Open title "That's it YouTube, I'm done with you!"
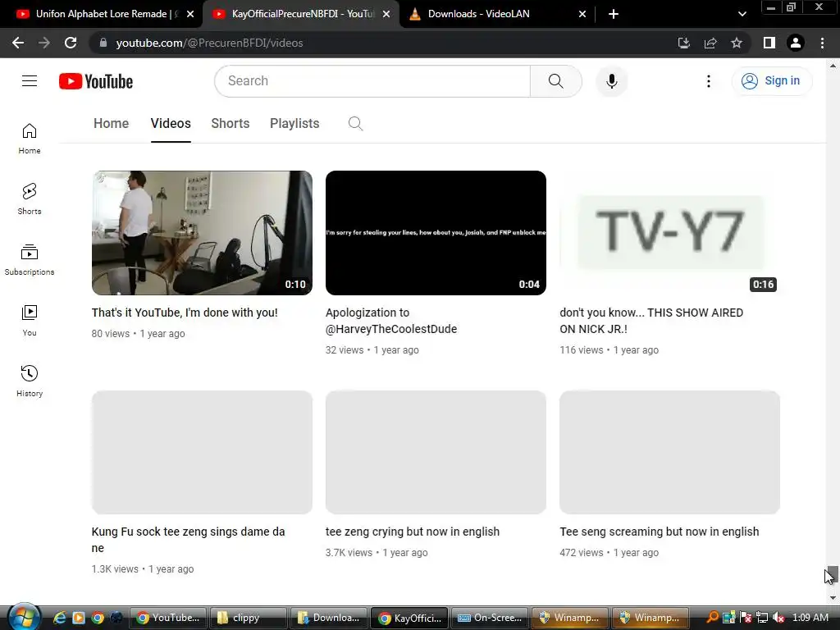Image resolution: width=840 pixels, height=630 pixels. point(185,313)
